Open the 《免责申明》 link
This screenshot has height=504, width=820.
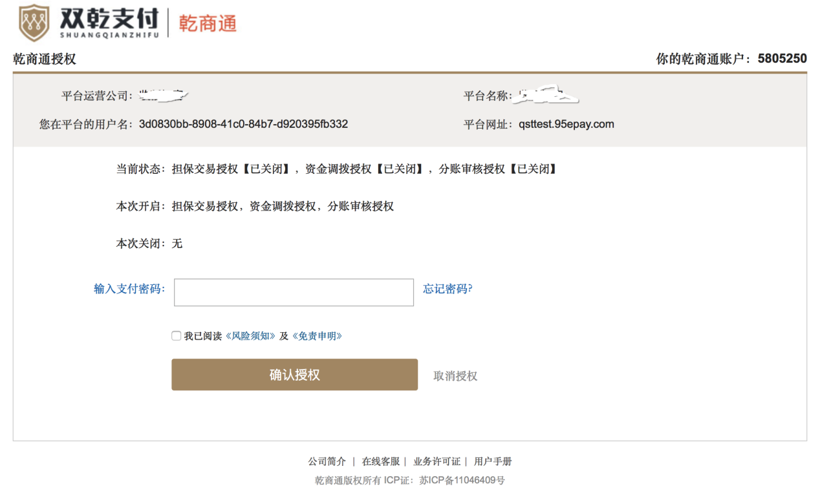click(317, 336)
